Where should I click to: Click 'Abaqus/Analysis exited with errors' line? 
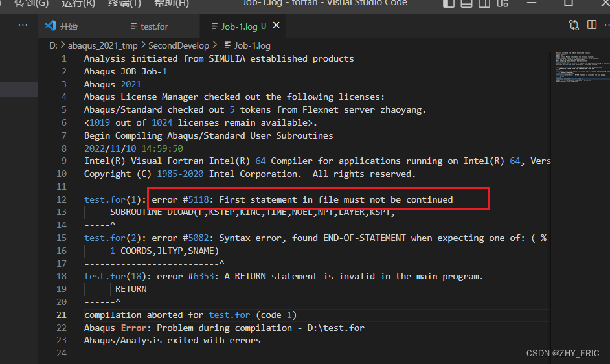pos(172,340)
